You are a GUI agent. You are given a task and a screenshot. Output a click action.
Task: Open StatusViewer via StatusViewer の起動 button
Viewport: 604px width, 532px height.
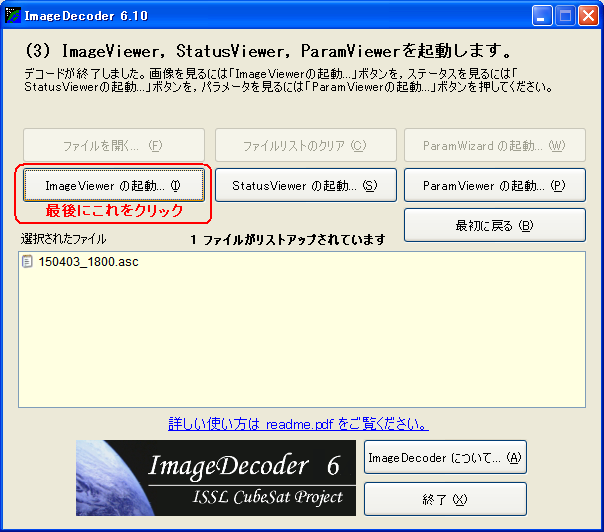pos(306,185)
